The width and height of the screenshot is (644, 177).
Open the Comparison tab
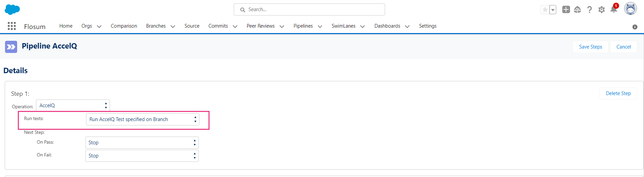124,26
